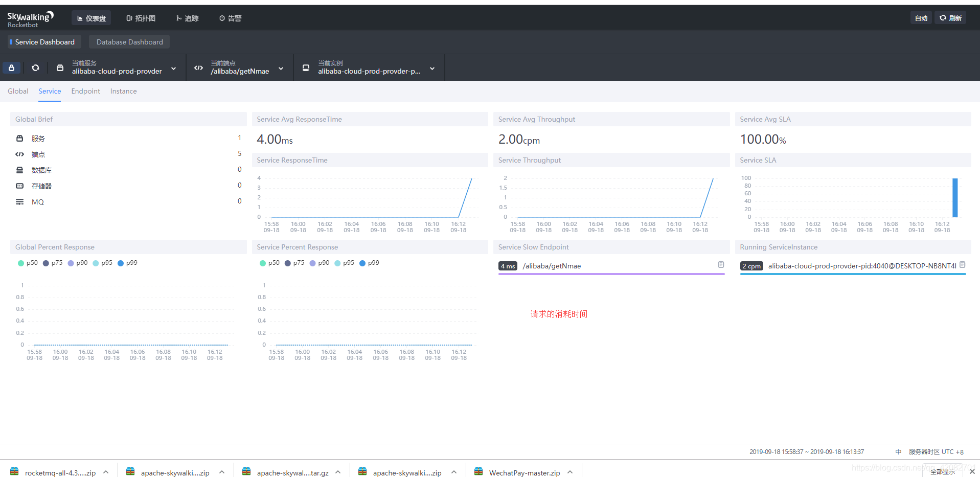Image resolution: width=980 pixels, height=477 pixels.
Task: Click the auto (自动) refresh toggle
Action: 921,18
